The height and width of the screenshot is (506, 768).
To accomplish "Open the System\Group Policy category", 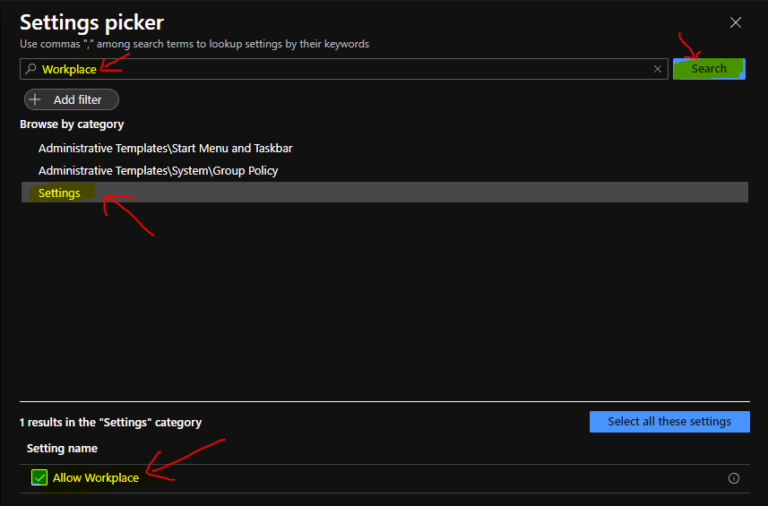I will [158, 170].
